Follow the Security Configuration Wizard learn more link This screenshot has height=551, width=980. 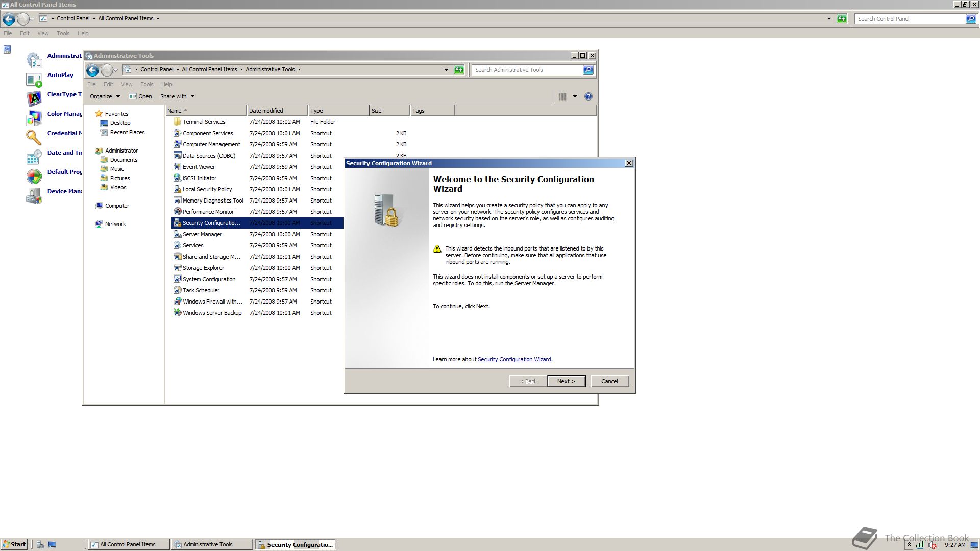click(x=514, y=359)
